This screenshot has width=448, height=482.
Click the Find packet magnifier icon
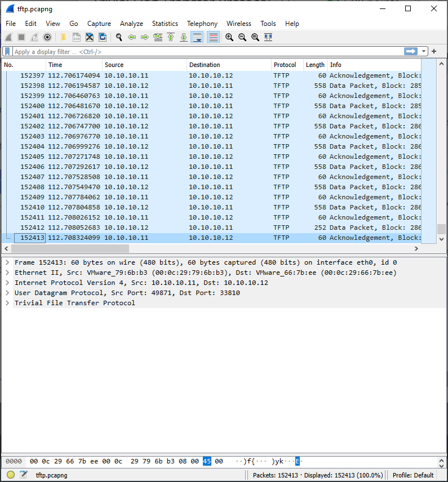119,37
